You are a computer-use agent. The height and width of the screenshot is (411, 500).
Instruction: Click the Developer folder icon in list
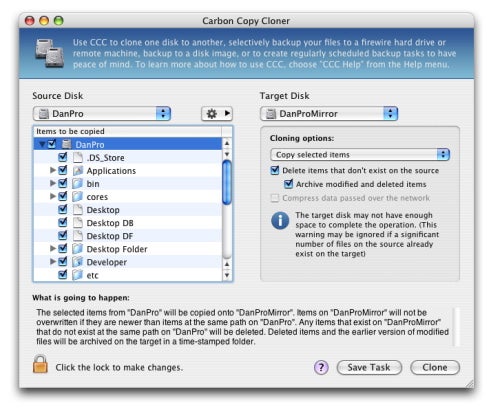(x=78, y=262)
